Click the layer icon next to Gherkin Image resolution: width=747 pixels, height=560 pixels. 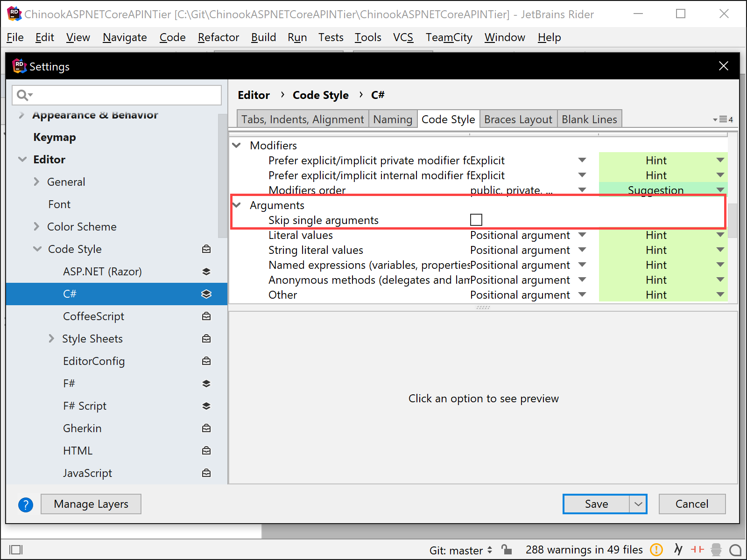pyautogui.click(x=206, y=428)
